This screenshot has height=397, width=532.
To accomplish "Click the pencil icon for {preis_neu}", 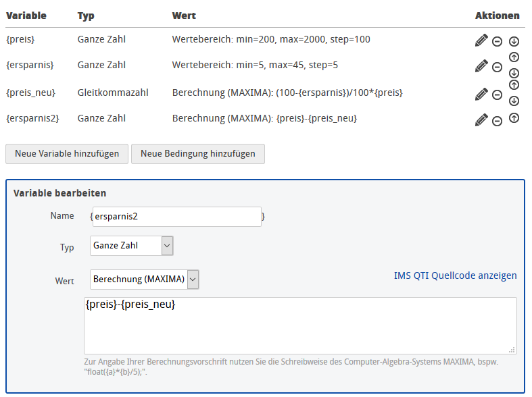I will tap(481, 93).
